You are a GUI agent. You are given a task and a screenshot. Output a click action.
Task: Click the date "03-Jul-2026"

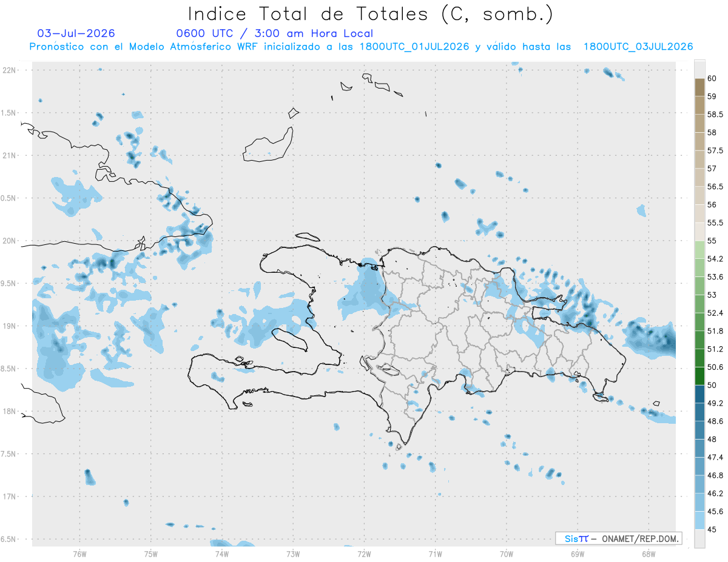point(76,33)
